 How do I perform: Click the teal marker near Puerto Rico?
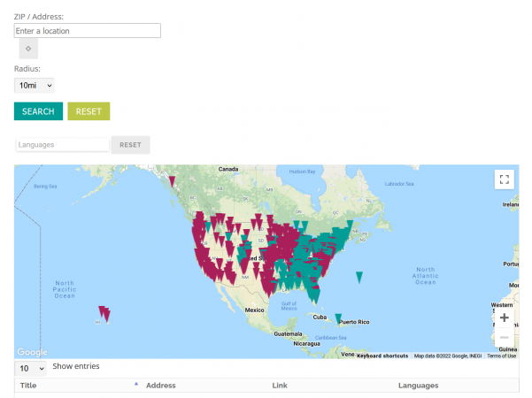tap(338, 318)
